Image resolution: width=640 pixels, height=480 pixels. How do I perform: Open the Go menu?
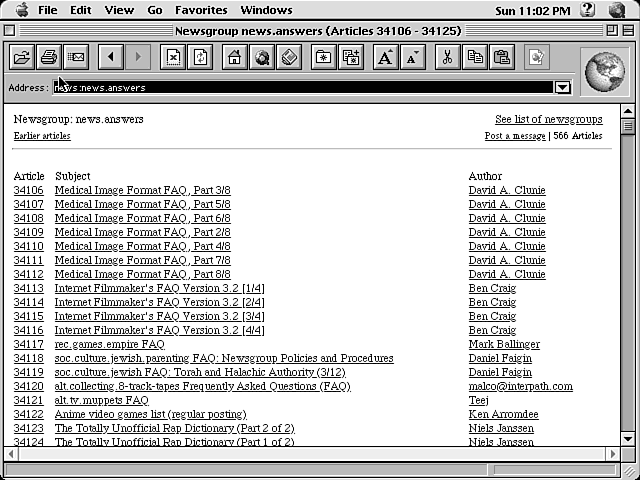click(155, 10)
